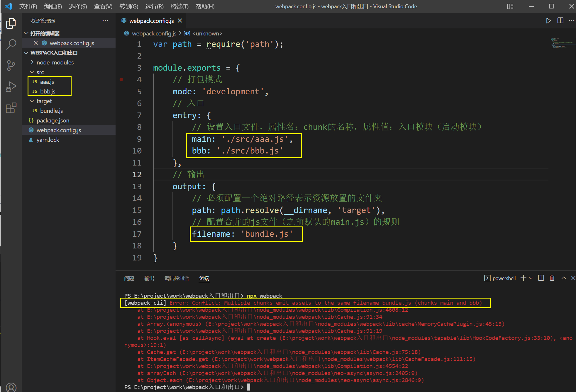The height and width of the screenshot is (392, 576).
Task: Open aaa.js in the file tree
Action: click(47, 82)
